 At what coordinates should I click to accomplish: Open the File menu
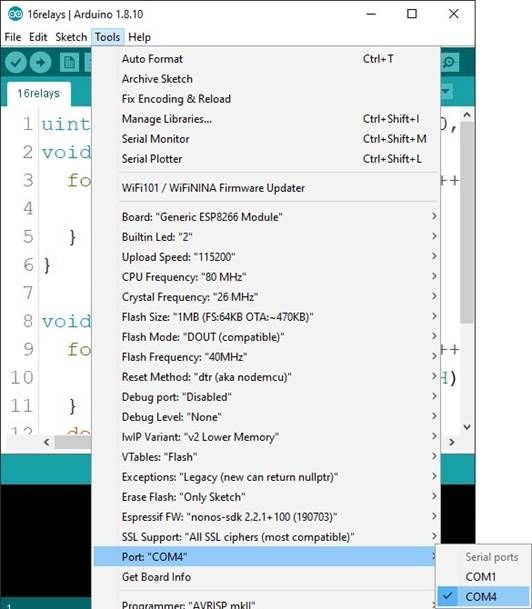tap(13, 37)
